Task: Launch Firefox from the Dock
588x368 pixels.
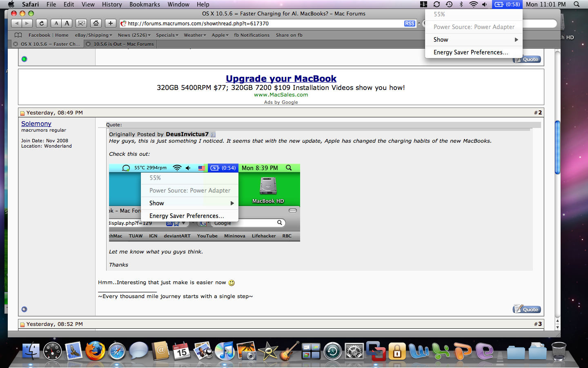Action: 95,351
